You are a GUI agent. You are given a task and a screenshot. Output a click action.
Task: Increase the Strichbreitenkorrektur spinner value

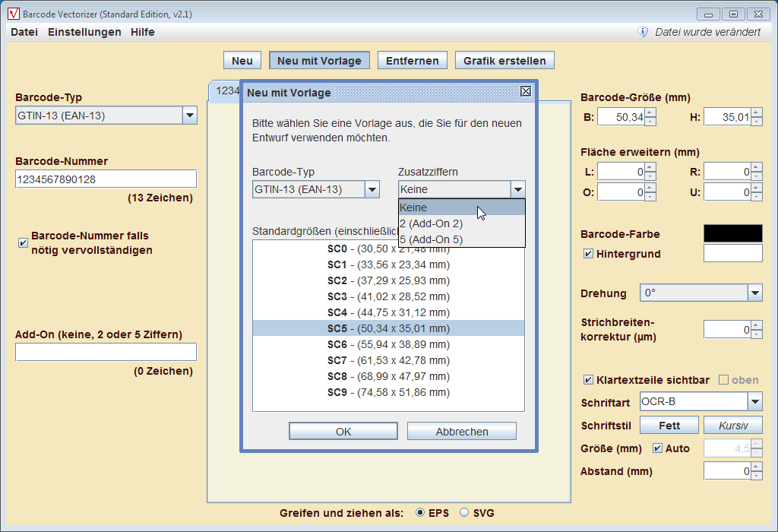point(757,325)
